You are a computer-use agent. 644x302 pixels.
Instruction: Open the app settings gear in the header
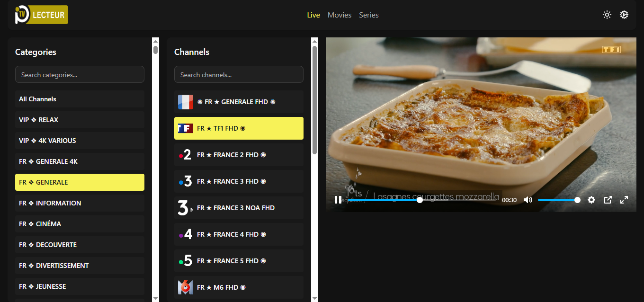[624, 15]
